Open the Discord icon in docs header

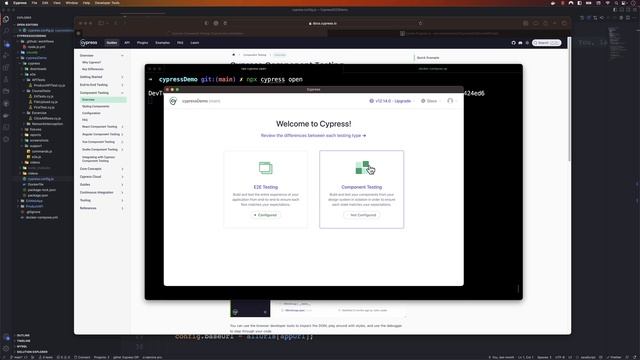pyautogui.click(x=520, y=43)
